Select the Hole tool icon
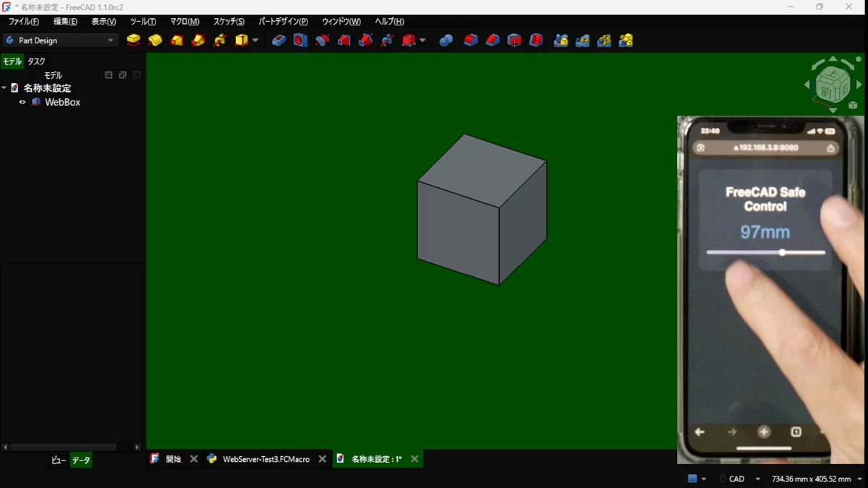This screenshot has height=488, width=868. [300, 40]
